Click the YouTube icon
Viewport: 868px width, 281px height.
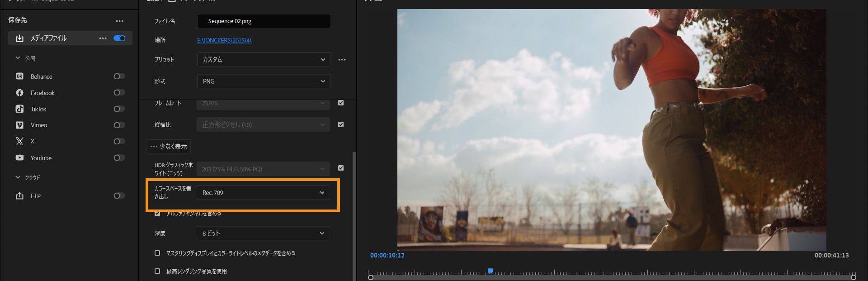point(19,158)
